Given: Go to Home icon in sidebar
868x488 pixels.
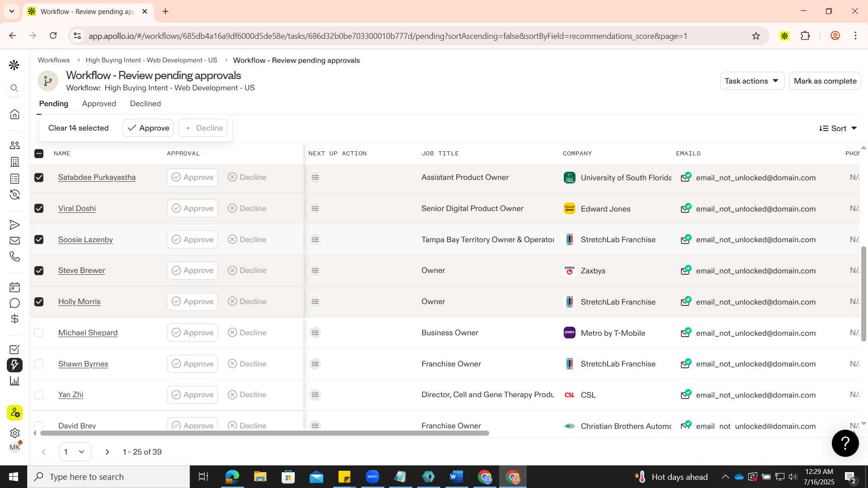Looking at the screenshot, I should pyautogui.click(x=14, y=114).
